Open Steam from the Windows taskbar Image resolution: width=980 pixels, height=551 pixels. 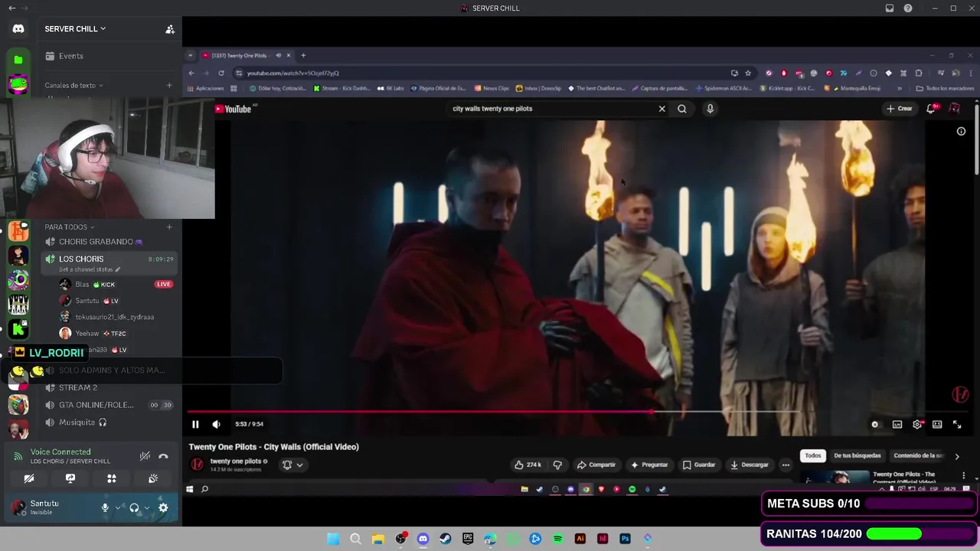(x=446, y=539)
